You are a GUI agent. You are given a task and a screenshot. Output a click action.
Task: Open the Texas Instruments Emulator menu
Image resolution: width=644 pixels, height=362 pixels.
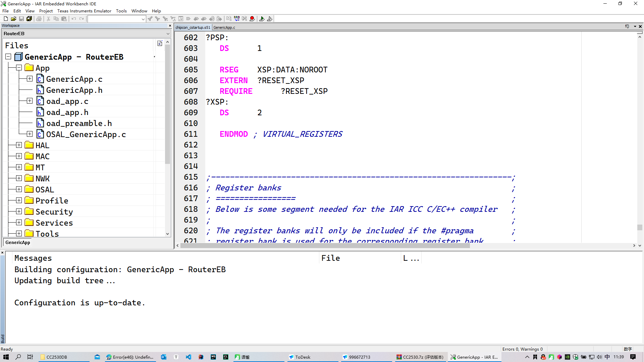coord(84,11)
